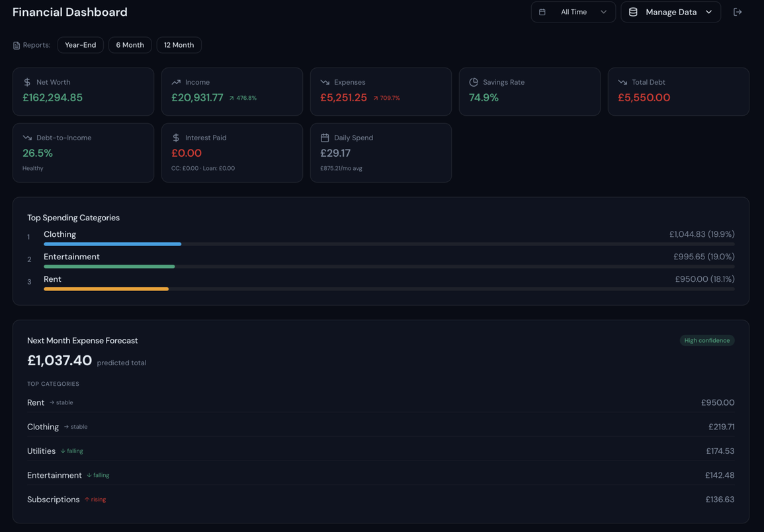
Task: Click the Savings Rate pie chart icon
Action: coord(474,83)
